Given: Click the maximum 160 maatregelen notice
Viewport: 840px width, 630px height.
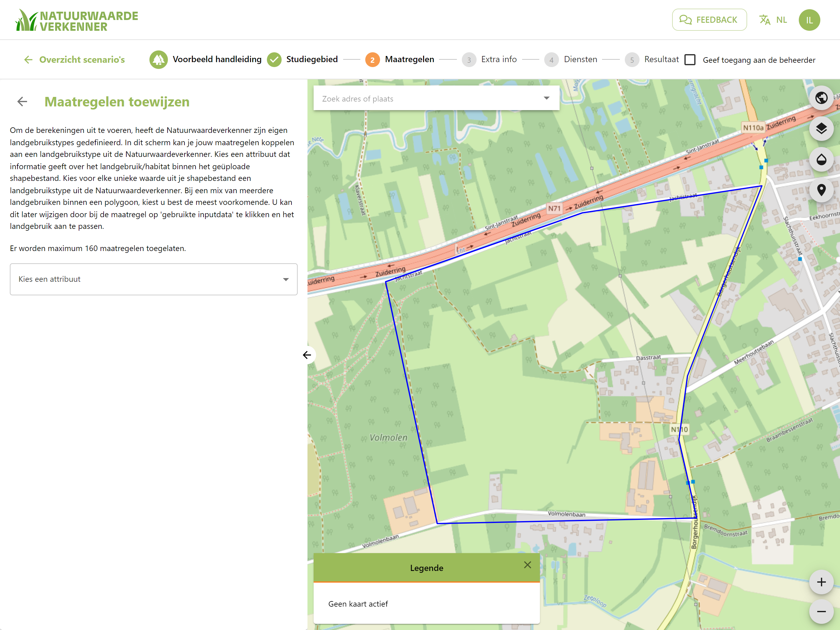Looking at the screenshot, I should click(x=98, y=249).
